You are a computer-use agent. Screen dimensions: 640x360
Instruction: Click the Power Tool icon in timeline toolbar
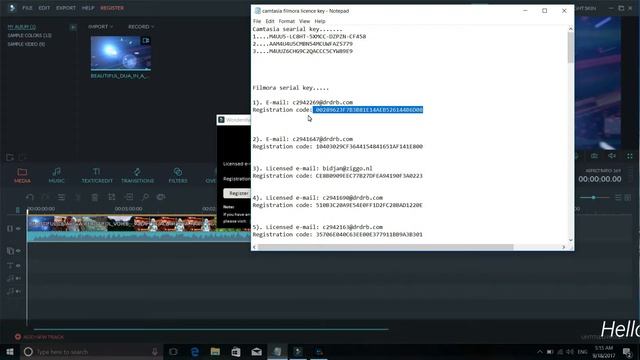[x=129, y=197]
